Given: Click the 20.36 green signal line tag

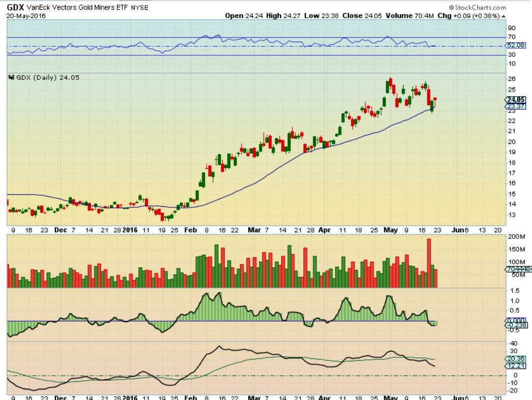Looking at the screenshot, I should (516, 359).
